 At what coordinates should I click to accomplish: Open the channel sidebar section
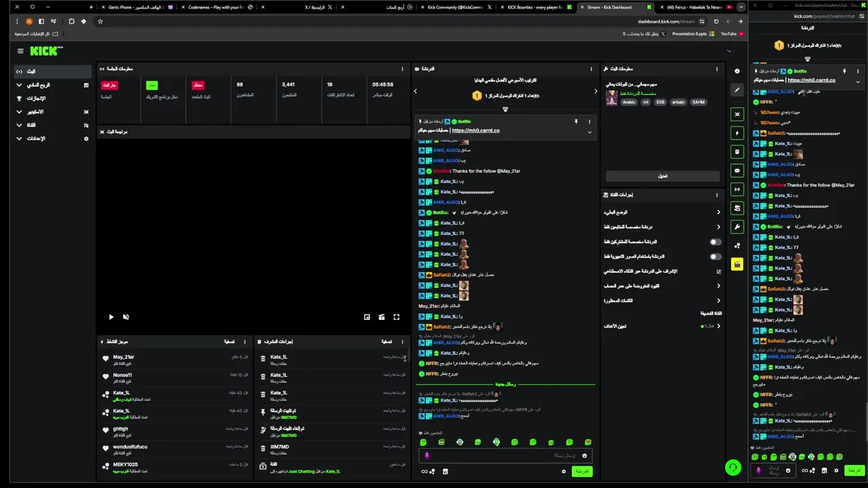click(x=53, y=125)
